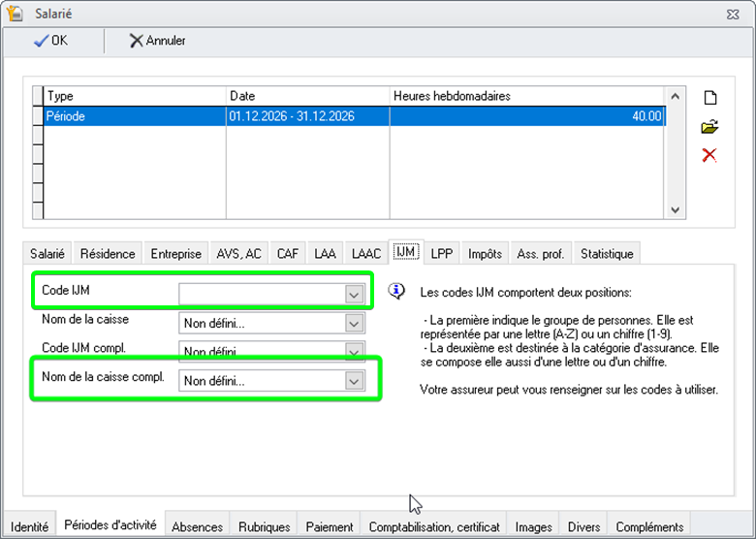Click the Heures hebdomadaires column header
This screenshot has height=539, width=756.
tap(528, 96)
